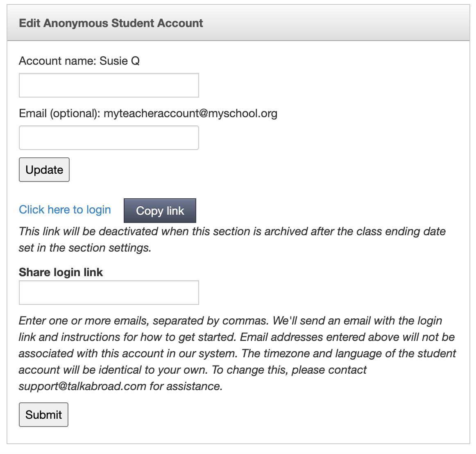Open the 'Click here to login' link

point(65,210)
